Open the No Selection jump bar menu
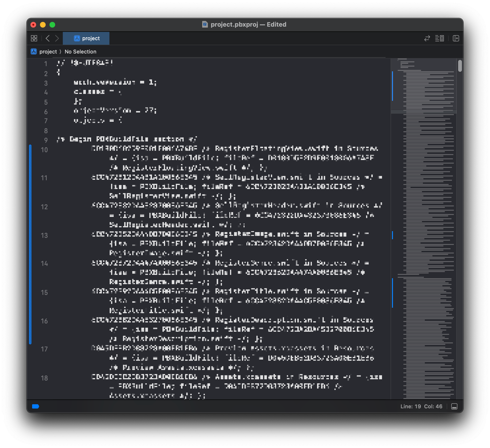490x448 pixels. pos(80,52)
